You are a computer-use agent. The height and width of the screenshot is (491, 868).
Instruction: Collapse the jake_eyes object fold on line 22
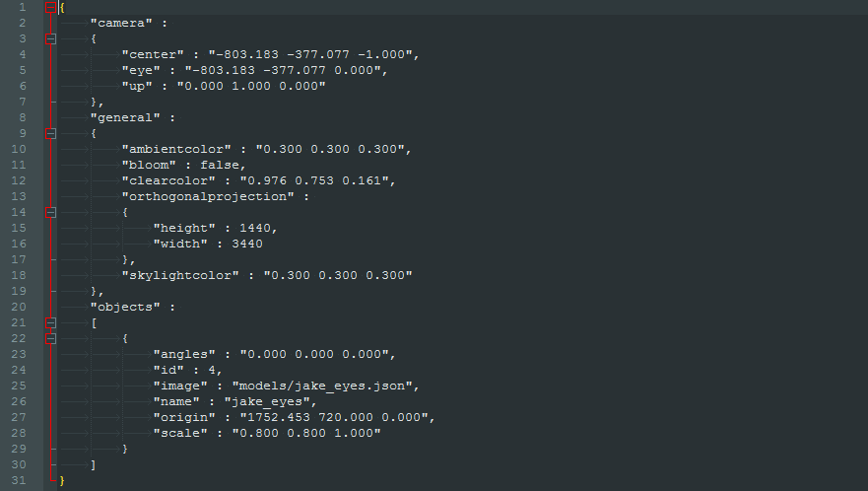click(x=51, y=338)
